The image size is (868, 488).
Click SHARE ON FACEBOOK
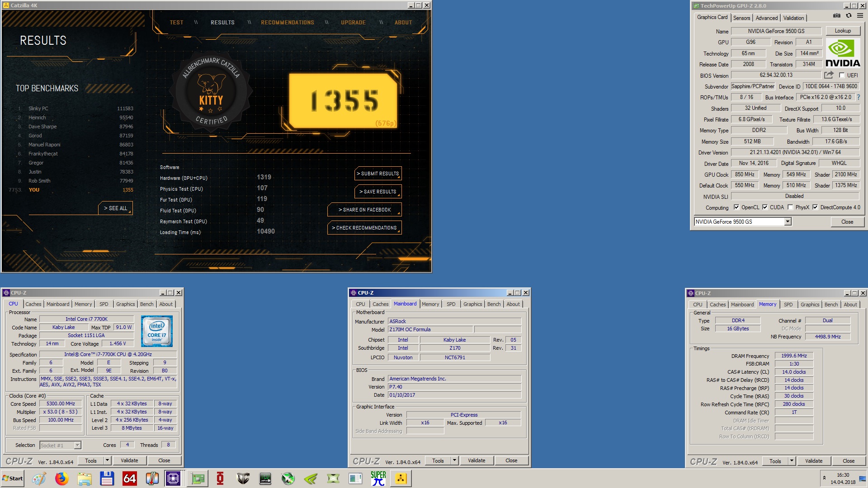pos(364,210)
